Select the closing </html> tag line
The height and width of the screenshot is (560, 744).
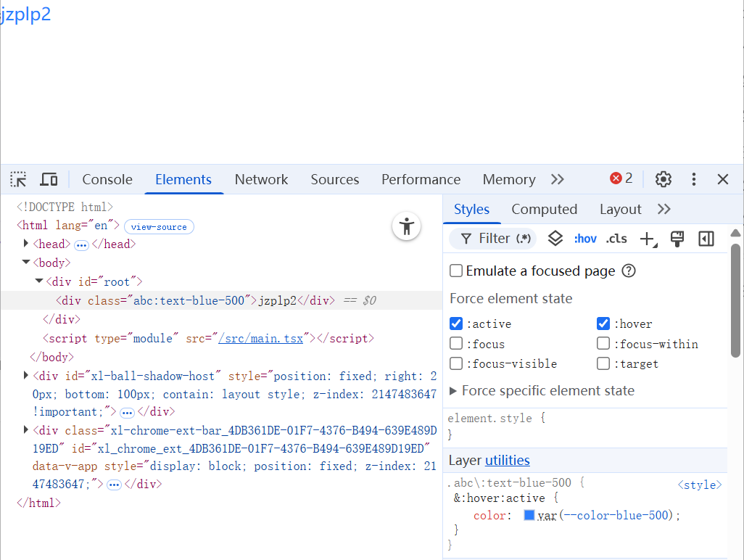tap(38, 503)
